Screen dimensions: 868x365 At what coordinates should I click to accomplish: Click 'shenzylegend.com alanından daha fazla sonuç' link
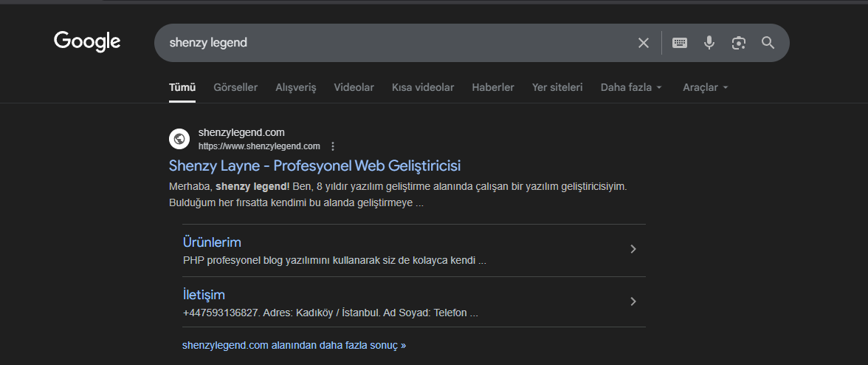click(x=294, y=345)
